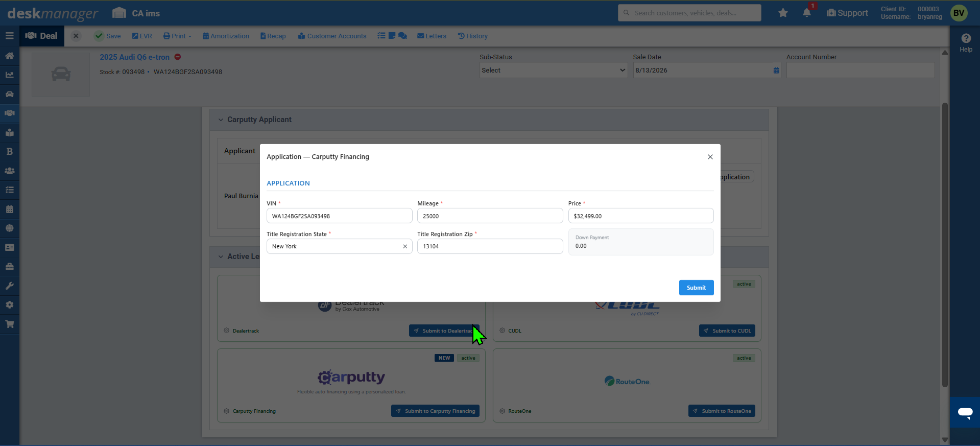Open the sticky note icon in toolbar

tap(392, 36)
